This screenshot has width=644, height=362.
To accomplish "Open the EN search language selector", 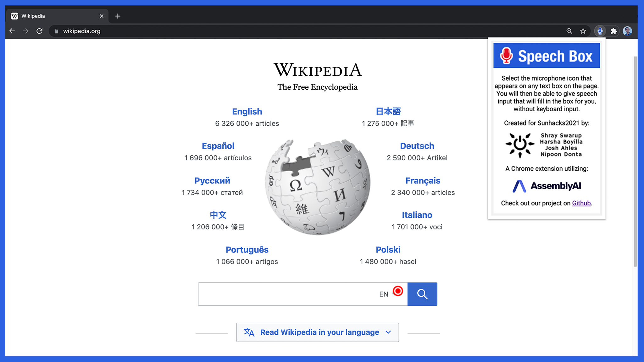I will click(384, 294).
